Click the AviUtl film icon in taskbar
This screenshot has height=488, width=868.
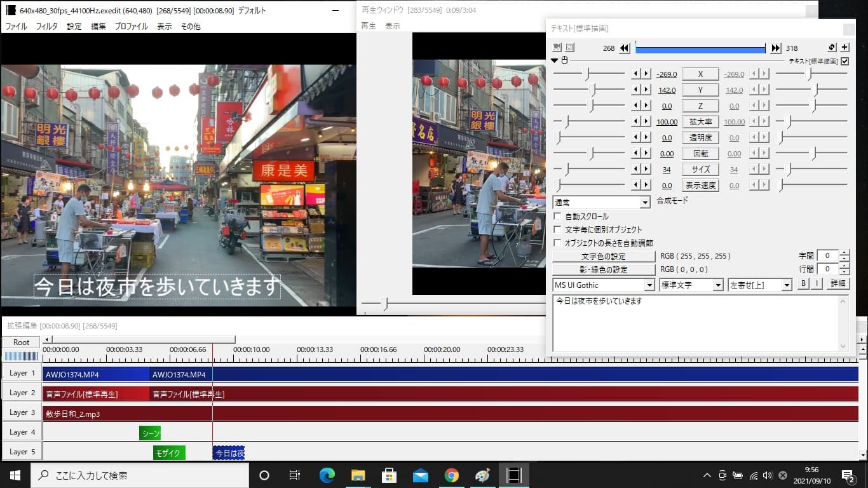click(x=513, y=475)
